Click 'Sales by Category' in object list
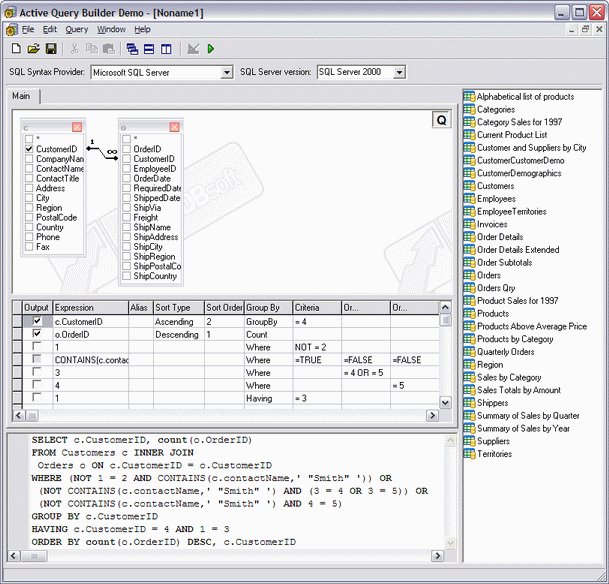Screen dimensions: 609x584 click(x=509, y=377)
